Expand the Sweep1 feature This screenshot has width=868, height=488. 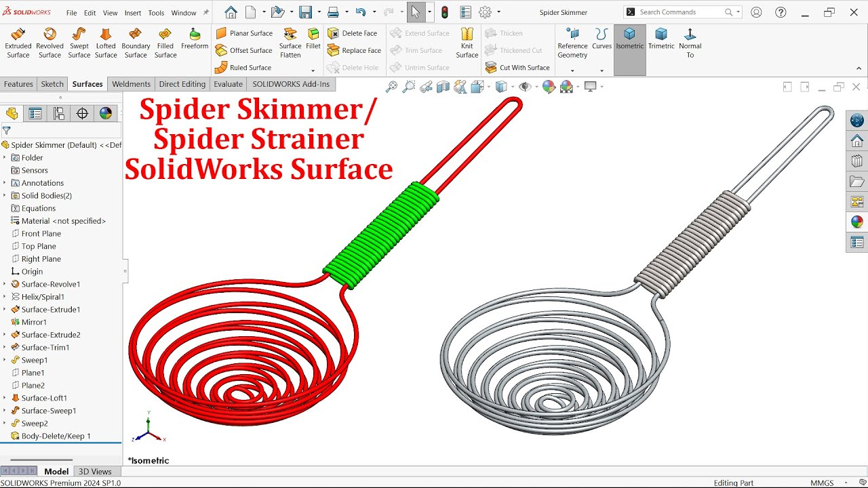5,361
